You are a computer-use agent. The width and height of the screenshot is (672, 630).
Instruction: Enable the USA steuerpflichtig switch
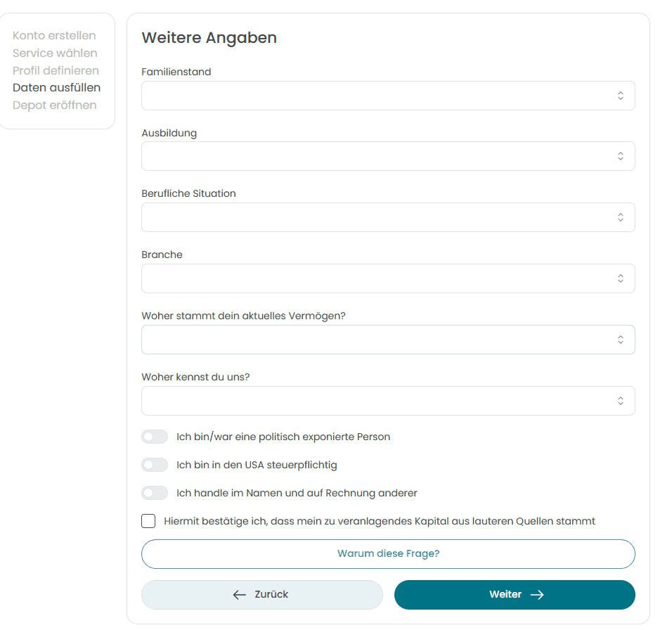tap(155, 465)
